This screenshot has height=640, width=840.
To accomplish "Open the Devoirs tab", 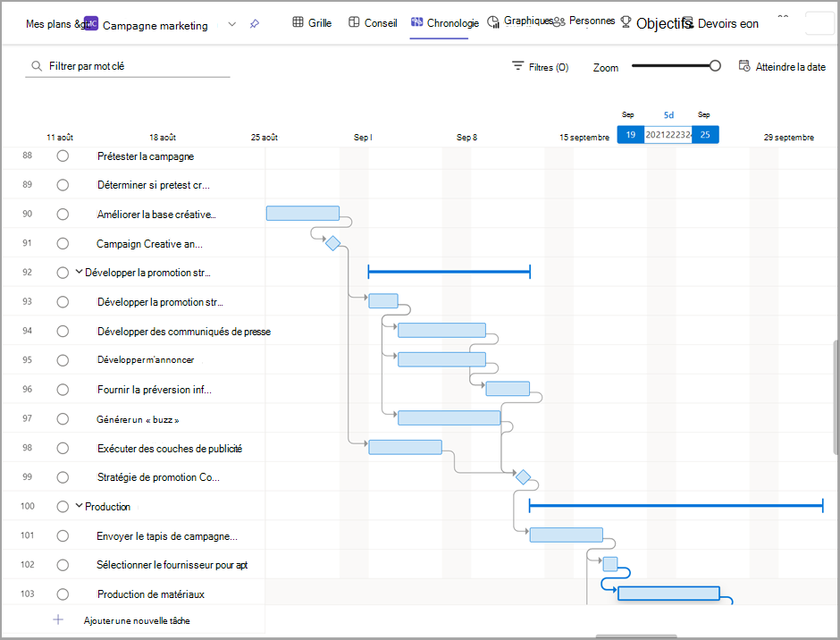I will (720, 23).
